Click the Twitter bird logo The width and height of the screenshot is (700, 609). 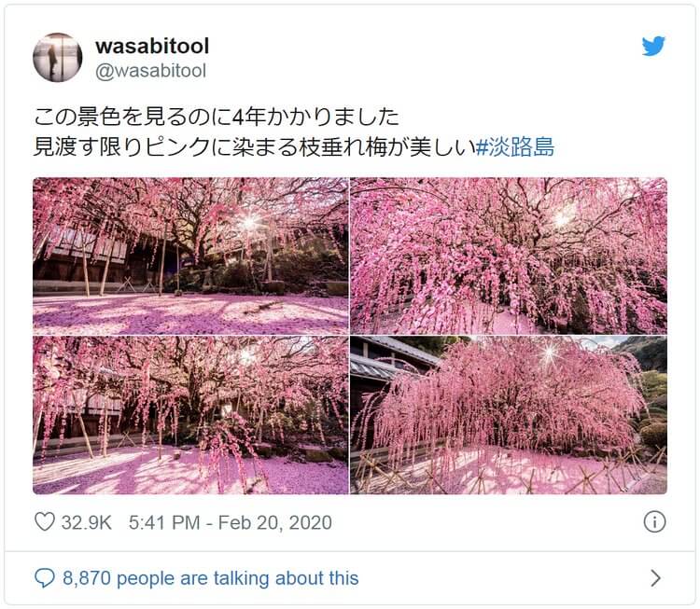653,46
